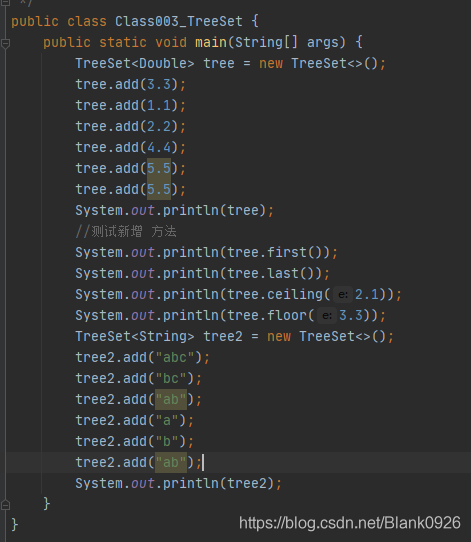Click the TreeSet<String> tree2 declaration line
471x542 pixels.
[234, 337]
